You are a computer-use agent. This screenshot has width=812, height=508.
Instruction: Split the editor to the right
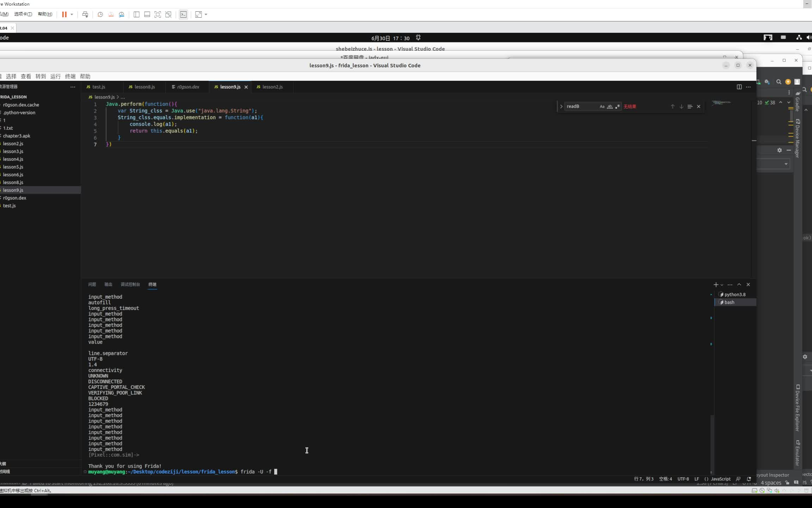click(x=739, y=87)
